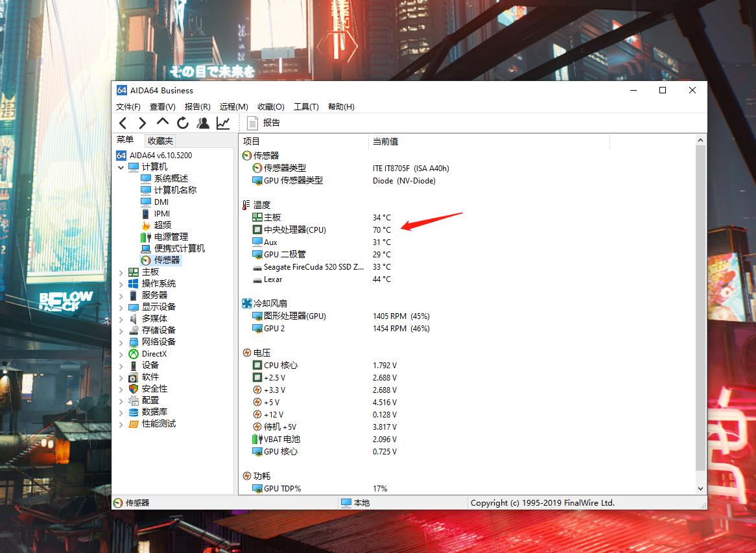Collapse the 计算机 (Computer) tree node

point(121,167)
